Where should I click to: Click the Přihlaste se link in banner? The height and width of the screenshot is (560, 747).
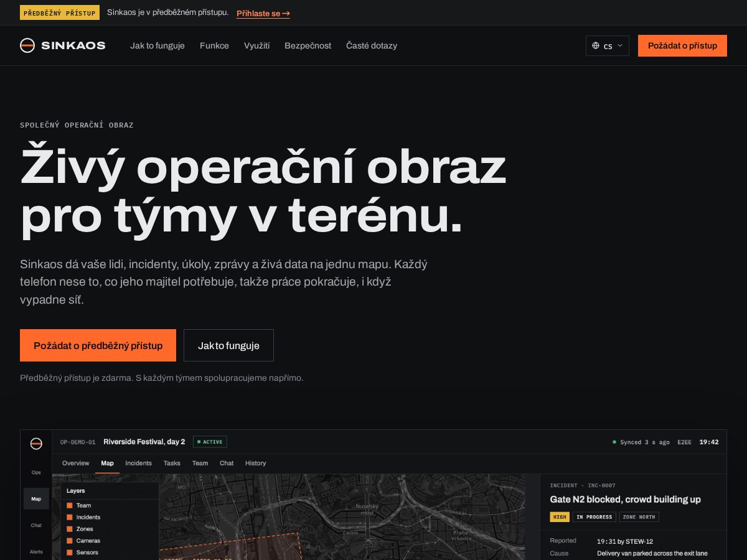point(263,13)
